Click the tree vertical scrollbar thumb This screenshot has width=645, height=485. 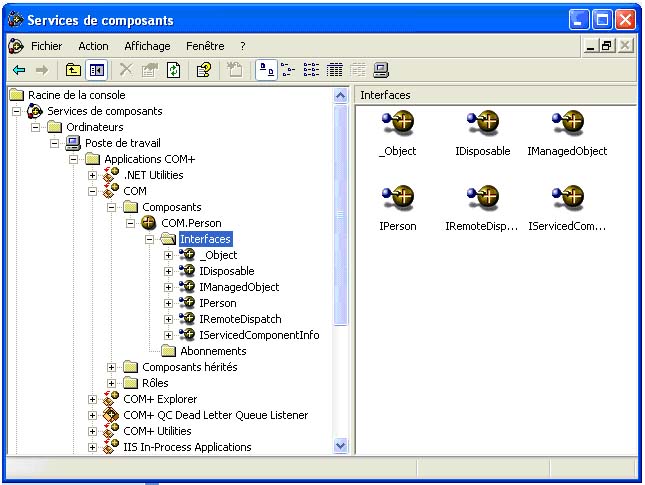[341, 215]
